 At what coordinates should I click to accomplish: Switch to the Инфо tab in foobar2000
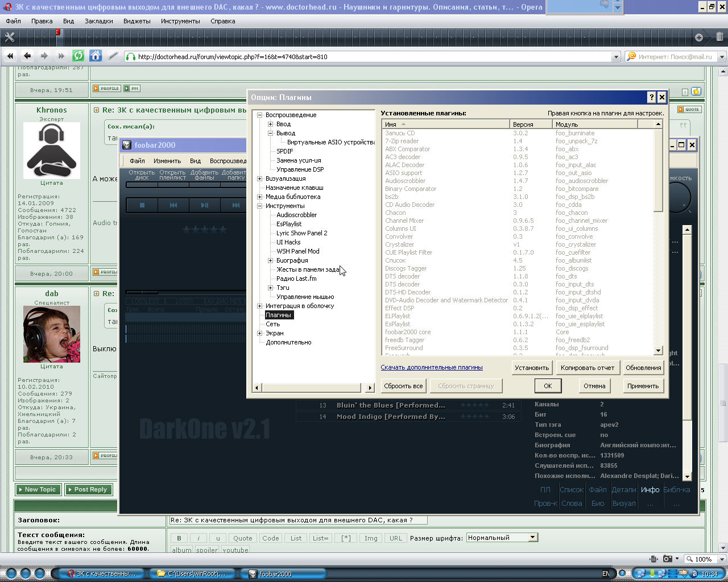tap(650, 489)
